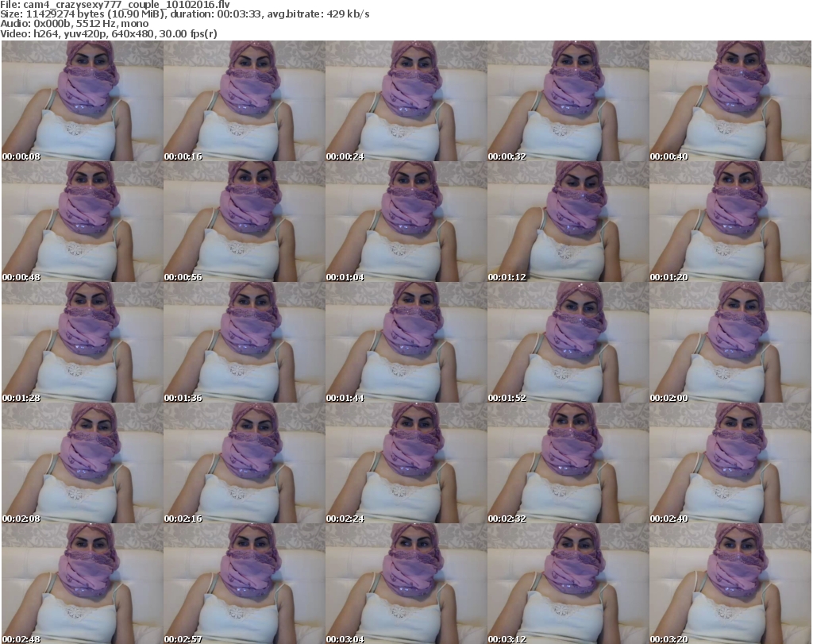Open the frame stamped 00:01:20
813x644 pixels.
(x=730, y=222)
